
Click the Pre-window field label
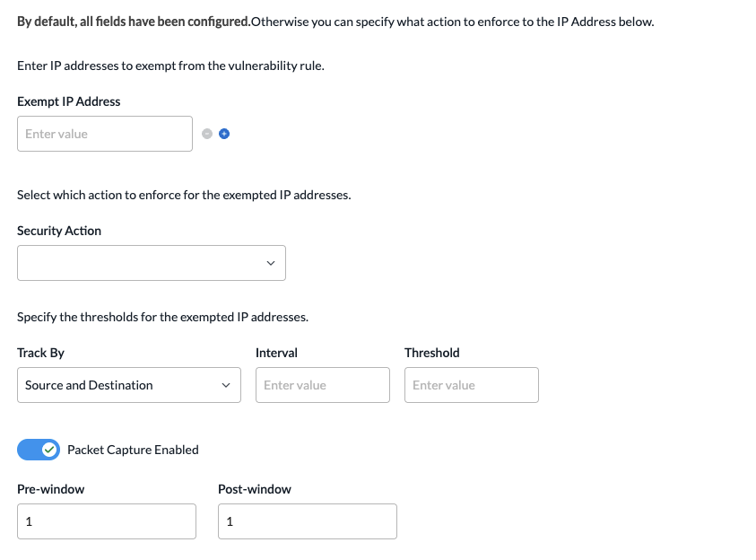pos(50,489)
